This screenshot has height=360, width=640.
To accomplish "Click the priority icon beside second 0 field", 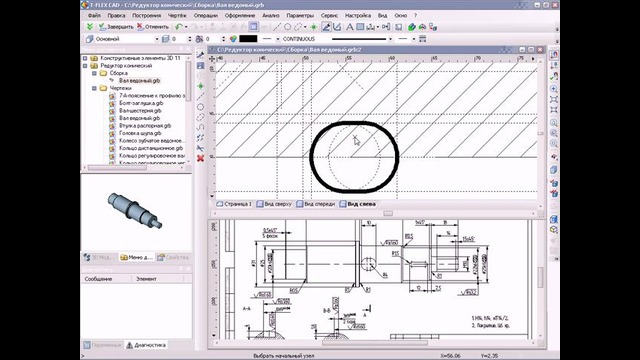I will point(199,39).
